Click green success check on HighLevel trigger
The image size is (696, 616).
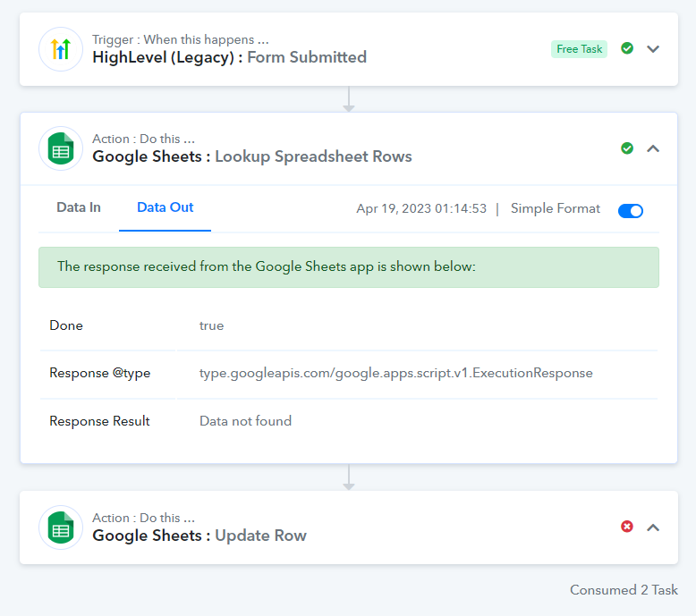point(627,48)
